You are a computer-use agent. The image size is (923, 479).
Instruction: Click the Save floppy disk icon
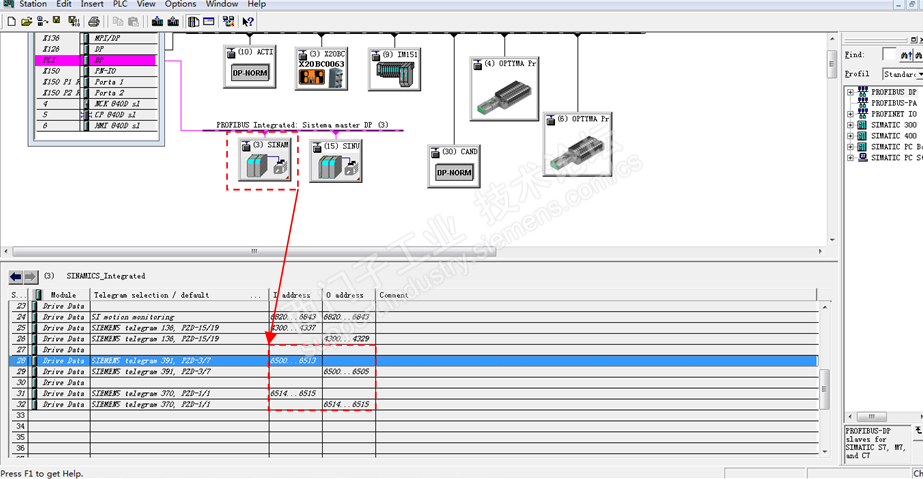(x=57, y=22)
